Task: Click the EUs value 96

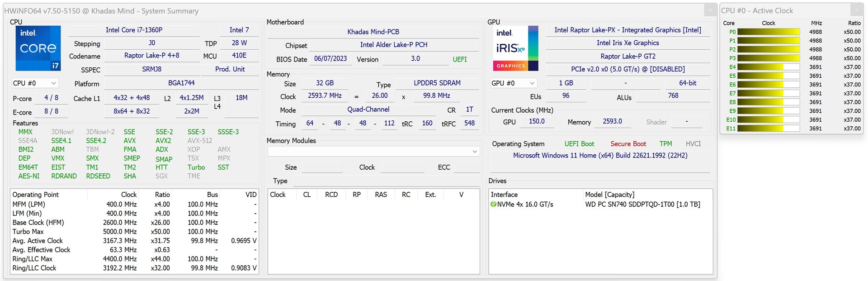Action: pos(566,96)
